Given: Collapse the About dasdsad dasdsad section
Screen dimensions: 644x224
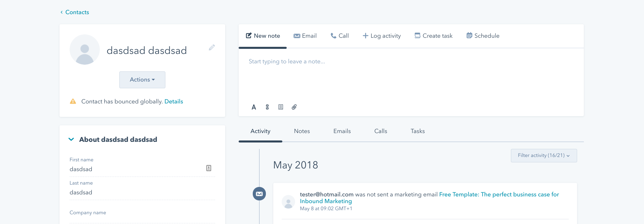Looking at the screenshot, I should [x=71, y=139].
